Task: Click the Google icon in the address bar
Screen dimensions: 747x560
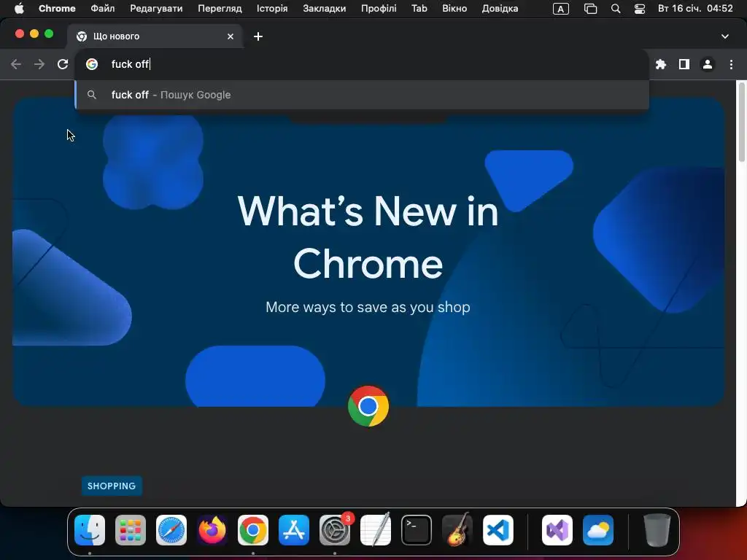Action: click(92, 64)
